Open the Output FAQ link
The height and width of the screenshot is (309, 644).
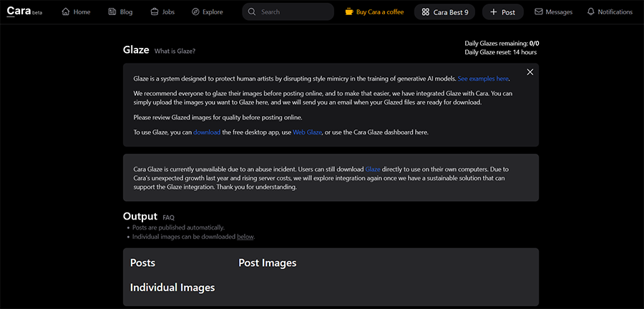tap(168, 217)
